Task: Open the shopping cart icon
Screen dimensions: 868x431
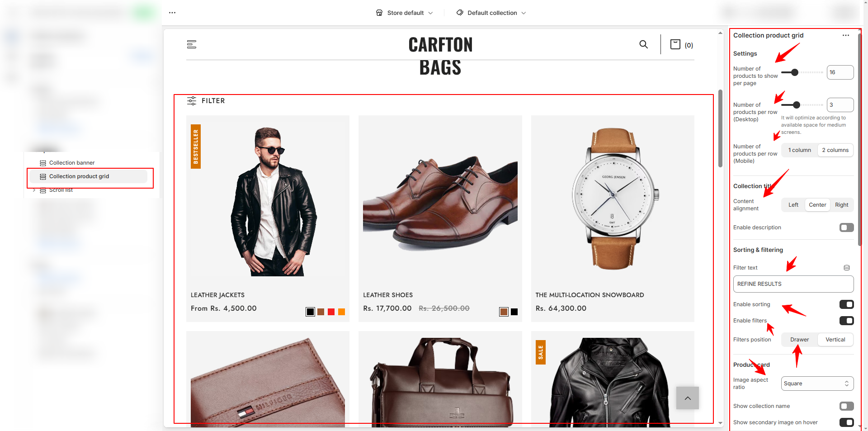Action: pyautogui.click(x=675, y=44)
